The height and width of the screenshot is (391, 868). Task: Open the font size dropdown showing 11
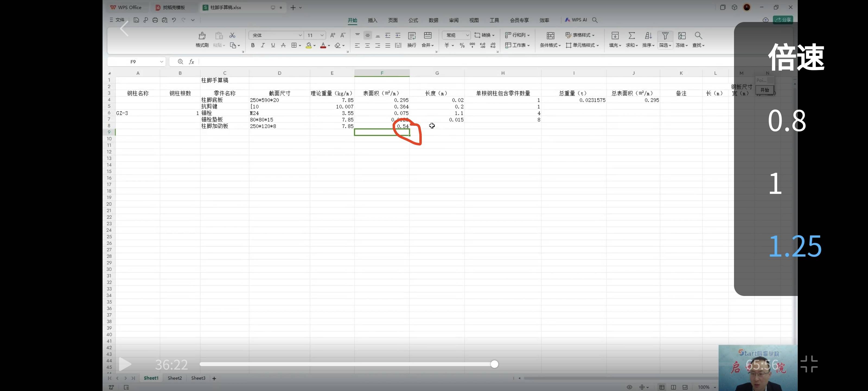pos(322,35)
